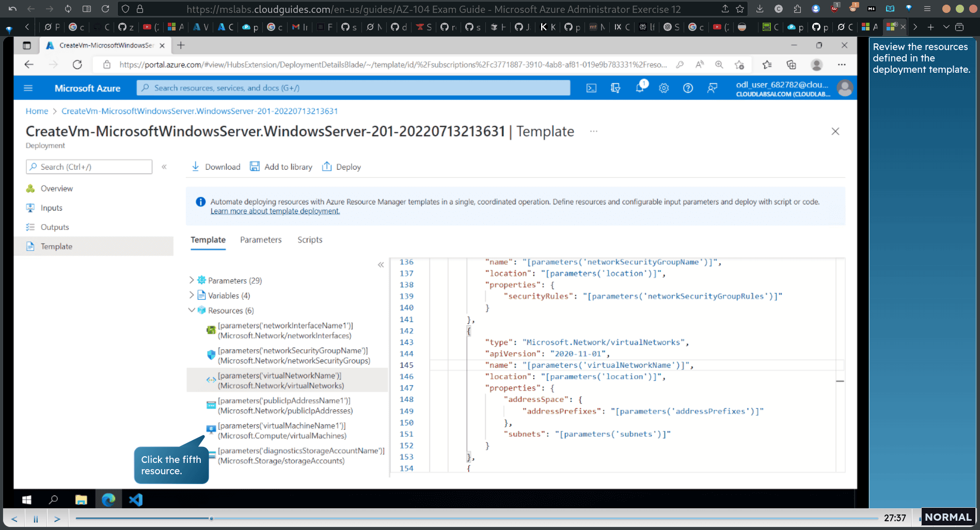Click Add to library

(281, 167)
